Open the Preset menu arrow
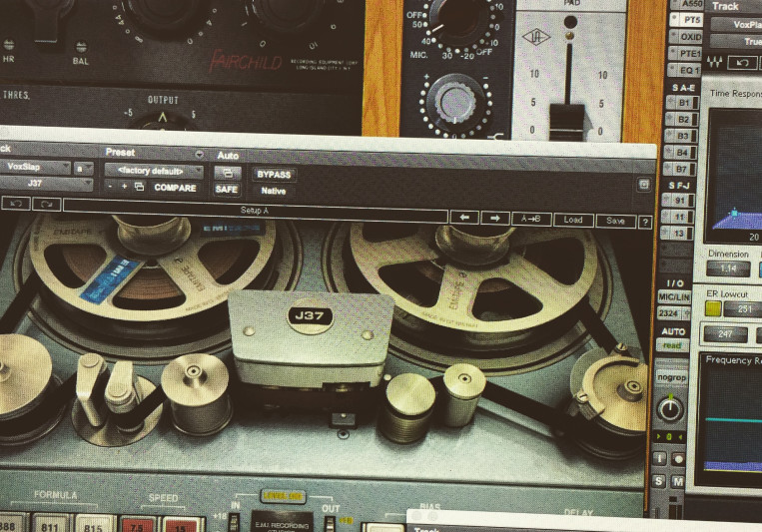Screen dimensions: 762x532 (200, 154)
